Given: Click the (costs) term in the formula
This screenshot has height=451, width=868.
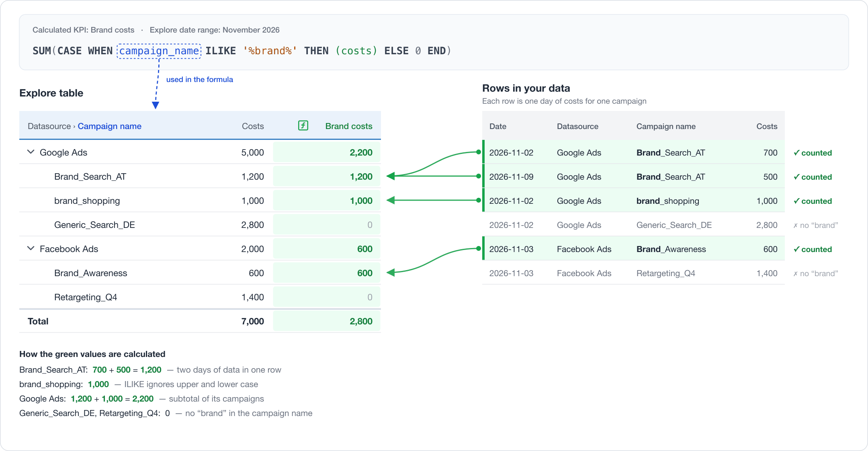Looking at the screenshot, I should point(356,51).
